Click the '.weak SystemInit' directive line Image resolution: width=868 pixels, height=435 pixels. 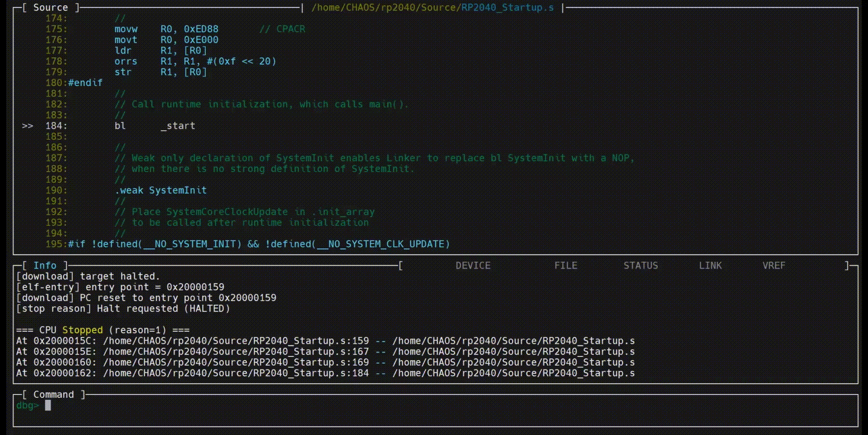click(161, 190)
